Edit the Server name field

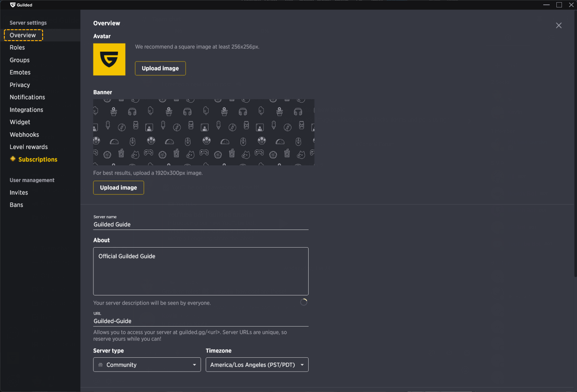coord(201,224)
